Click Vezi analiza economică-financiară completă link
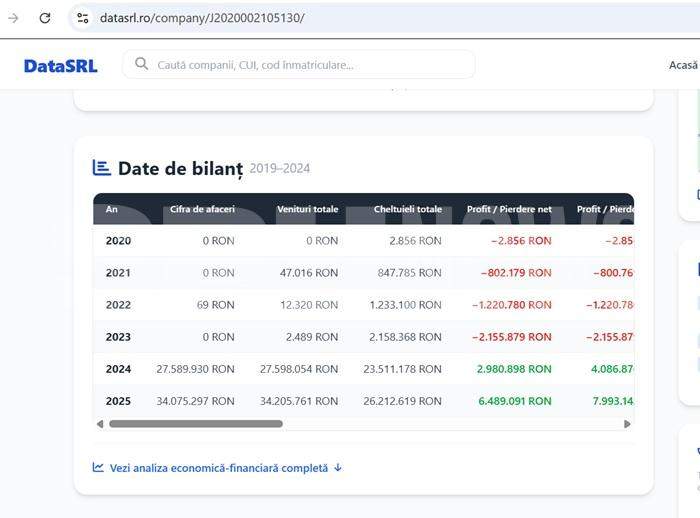 [x=219, y=468]
